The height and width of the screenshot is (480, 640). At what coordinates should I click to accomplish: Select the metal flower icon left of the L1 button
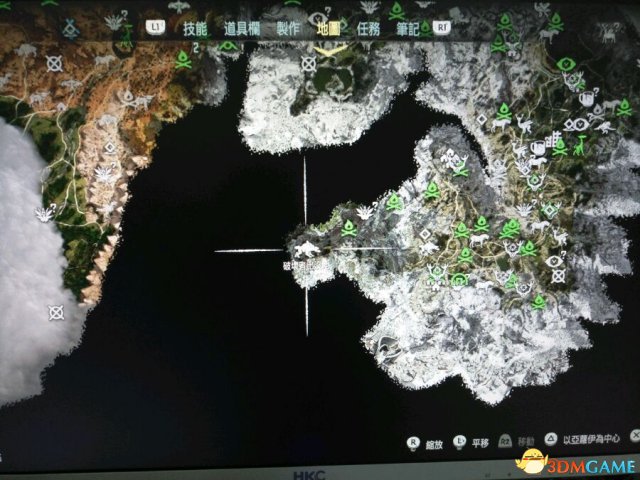(x=115, y=22)
